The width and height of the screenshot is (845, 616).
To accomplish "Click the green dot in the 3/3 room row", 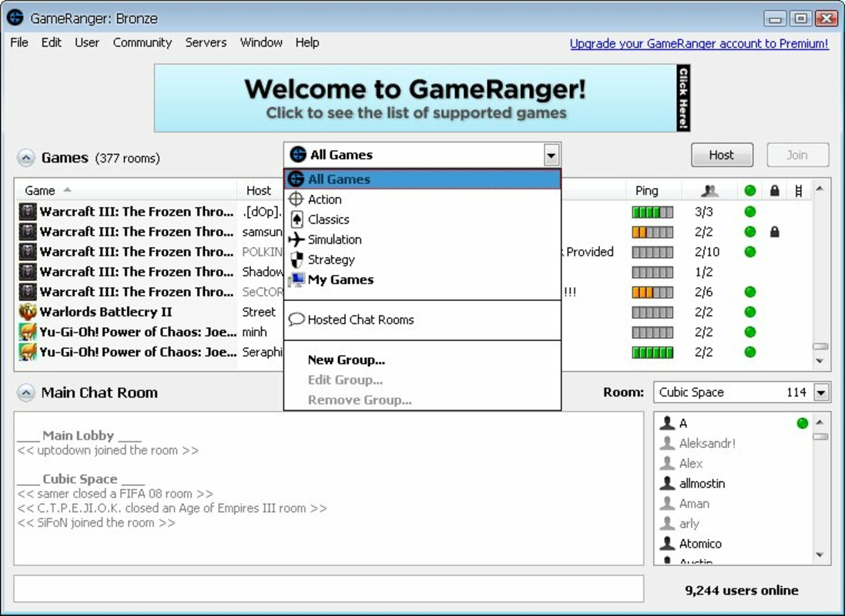I will coord(749,211).
